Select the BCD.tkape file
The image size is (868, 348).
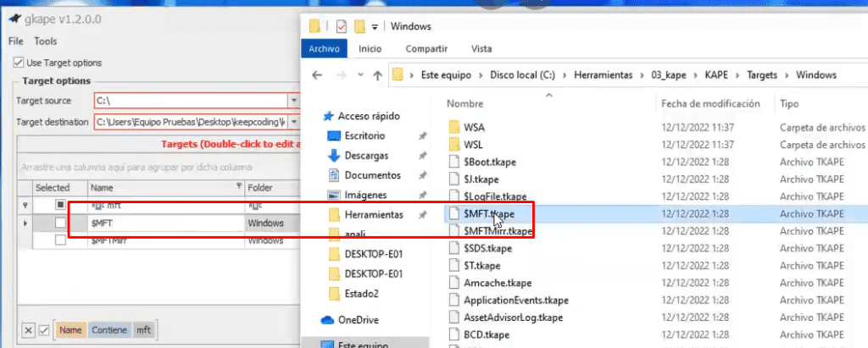pyautogui.click(x=487, y=334)
